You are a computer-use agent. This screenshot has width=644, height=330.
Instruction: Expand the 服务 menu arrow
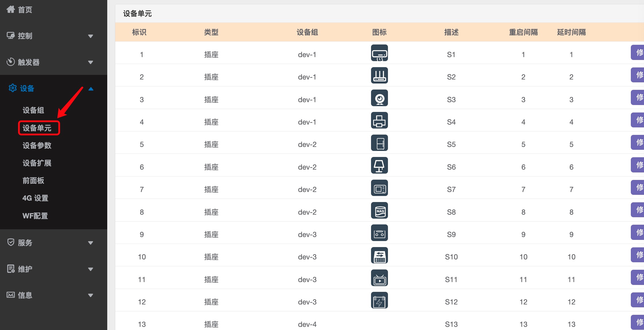[x=91, y=243]
